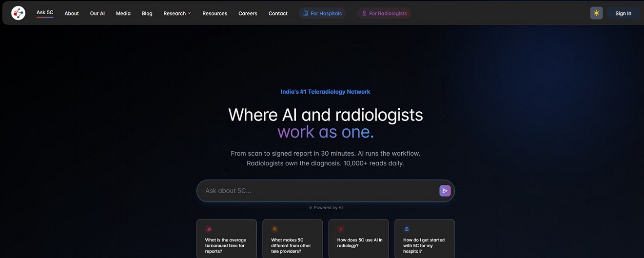Choose the How does 5C use AI card

[359, 238]
